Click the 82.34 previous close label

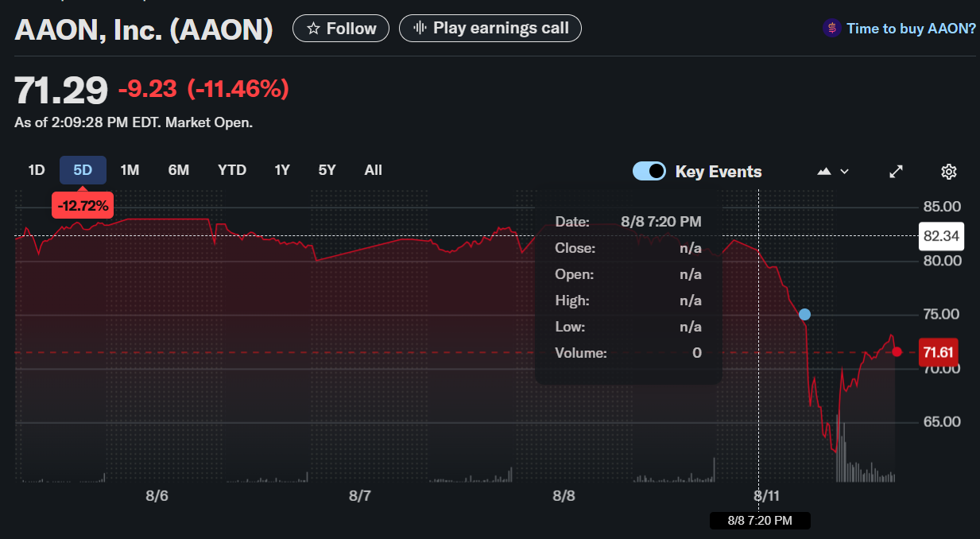click(x=941, y=236)
